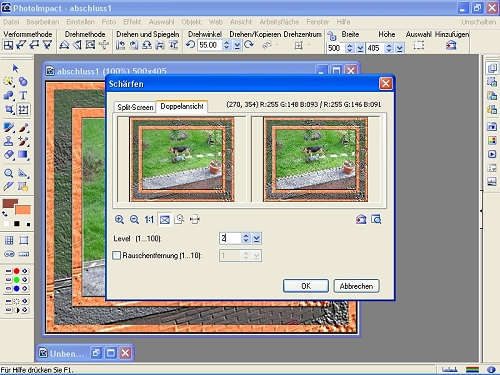Click the Drehwinkel spinner arrows
Screen dimensions: 500x375
pyautogui.click(x=227, y=45)
